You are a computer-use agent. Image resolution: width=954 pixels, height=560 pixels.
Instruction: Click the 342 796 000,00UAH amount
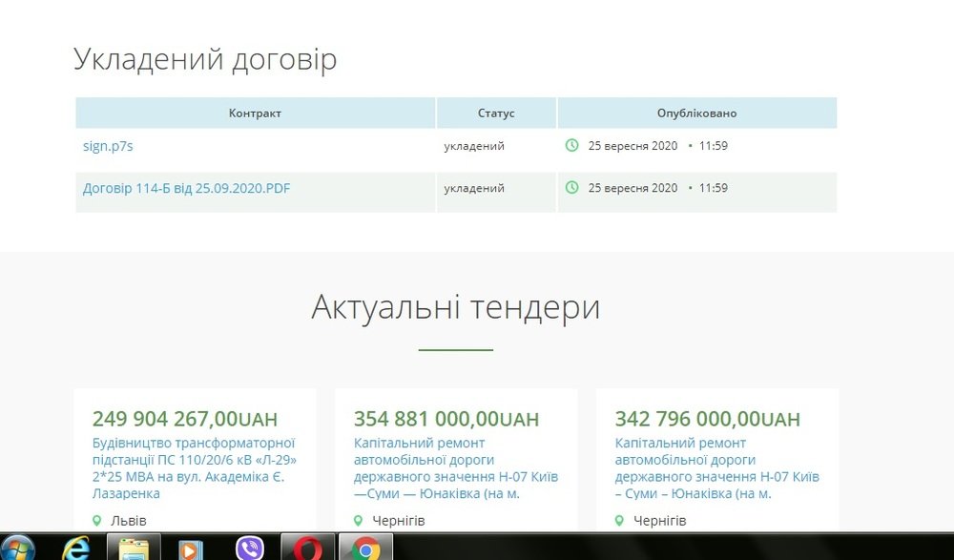pyautogui.click(x=708, y=420)
